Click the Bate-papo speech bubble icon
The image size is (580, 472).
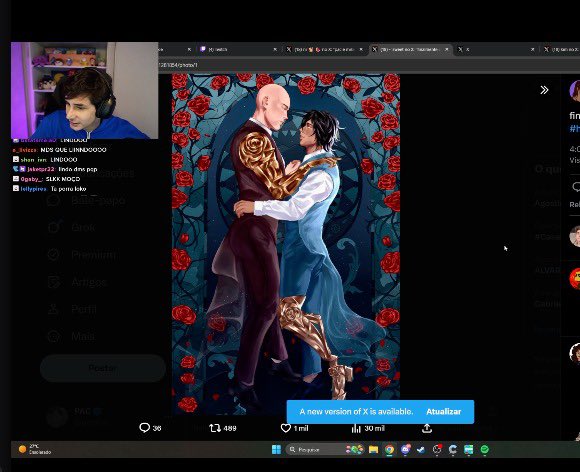[54, 200]
